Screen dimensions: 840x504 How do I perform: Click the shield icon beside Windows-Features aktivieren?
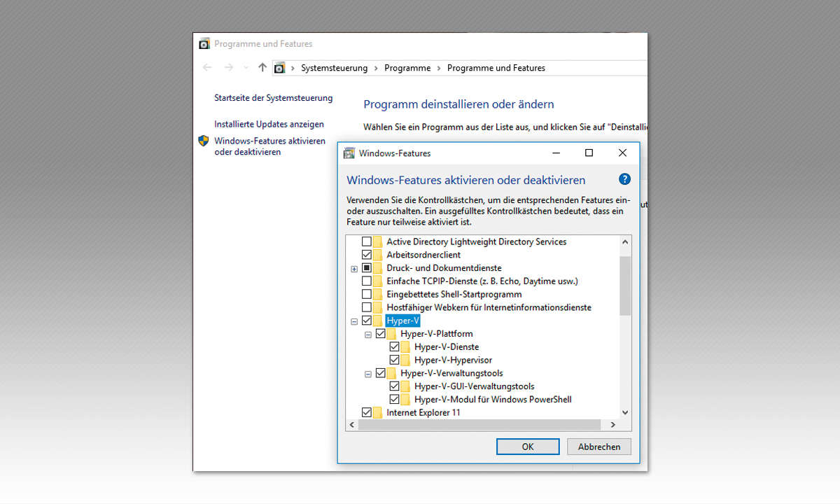(x=204, y=141)
